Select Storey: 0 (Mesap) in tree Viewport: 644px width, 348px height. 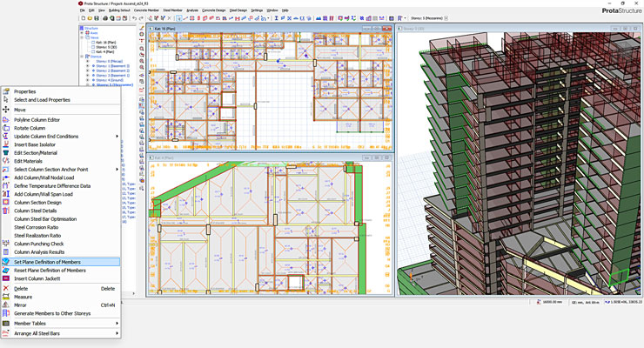coord(110,61)
